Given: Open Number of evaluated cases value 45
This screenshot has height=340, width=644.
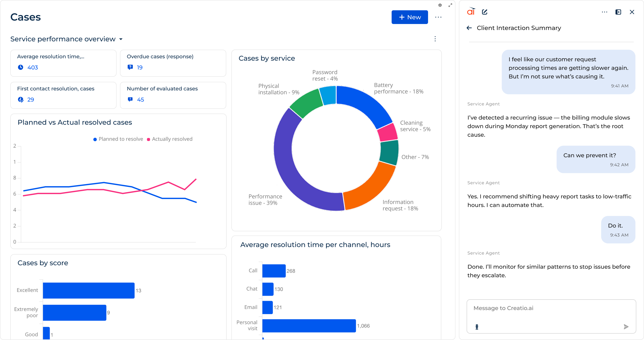Looking at the screenshot, I should pos(141,100).
